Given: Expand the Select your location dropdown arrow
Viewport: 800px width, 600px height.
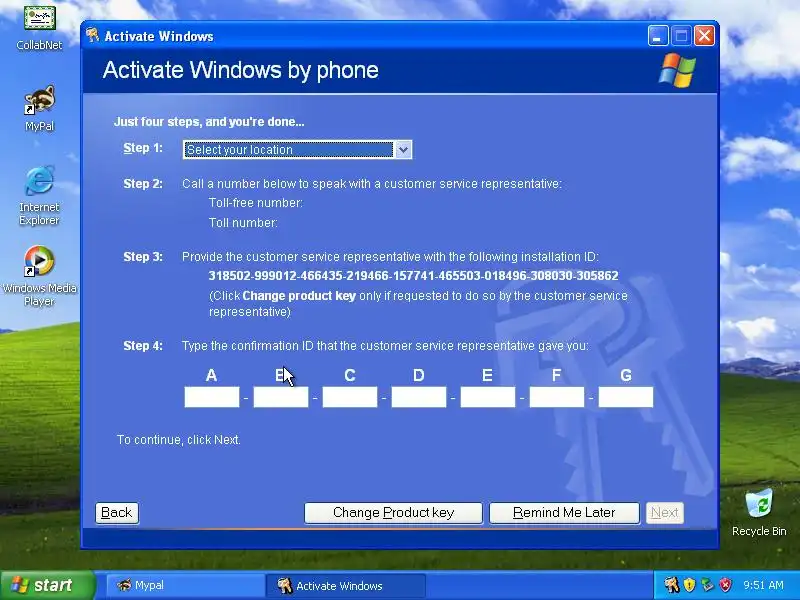Looking at the screenshot, I should pos(403,149).
